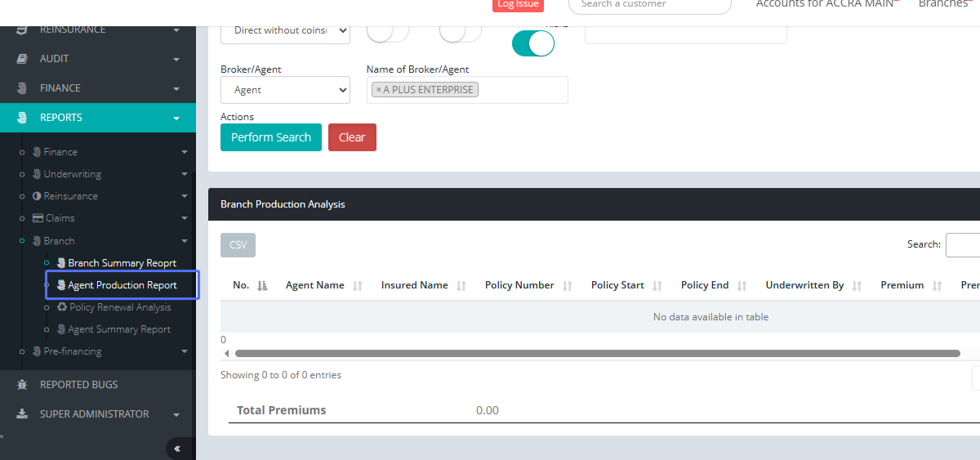Click the table's horizontal scrollbar

(x=596, y=354)
